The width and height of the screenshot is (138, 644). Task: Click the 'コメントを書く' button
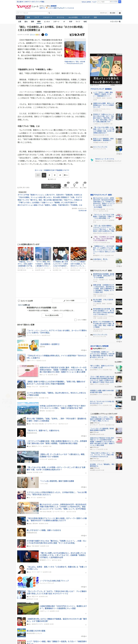click(69, 301)
